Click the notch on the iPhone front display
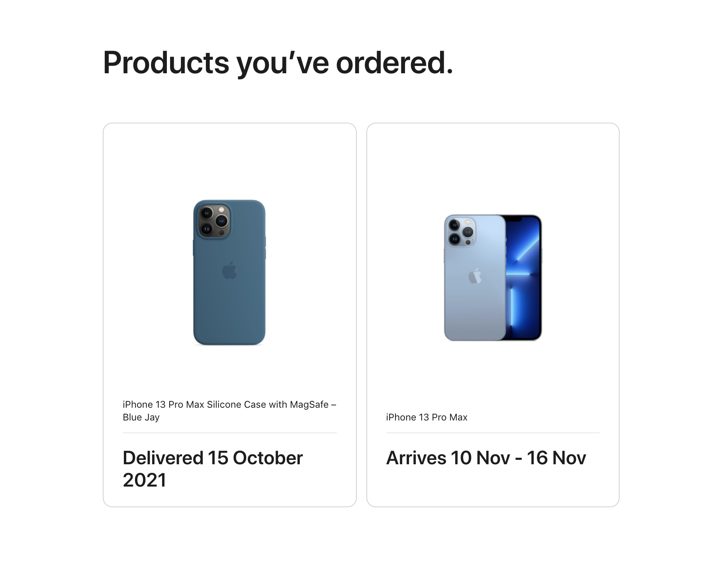Viewport: 728px width, 567px height. 514,219
